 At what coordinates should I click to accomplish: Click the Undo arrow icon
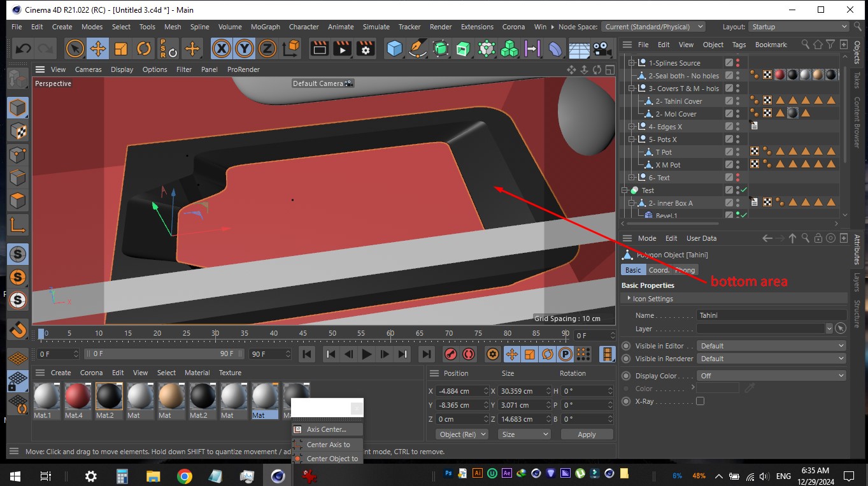click(23, 48)
